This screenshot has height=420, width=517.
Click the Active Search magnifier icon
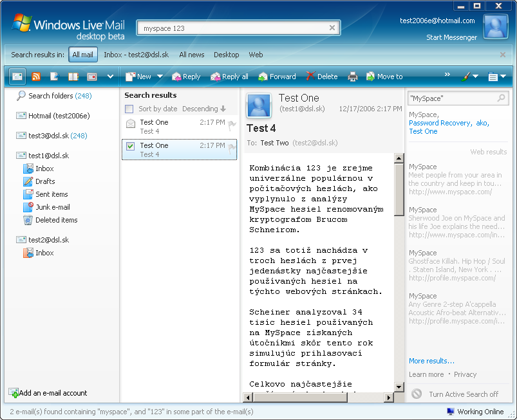[501, 98]
